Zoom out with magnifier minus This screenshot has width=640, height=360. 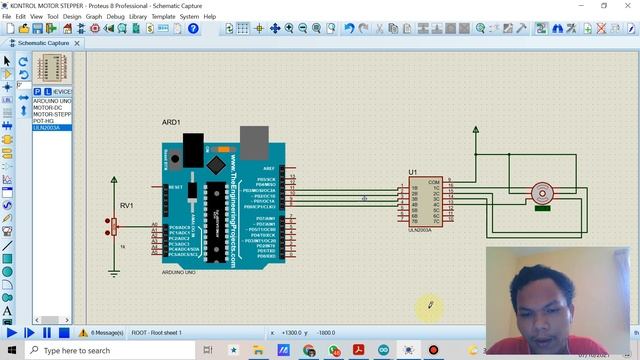pyautogui.click(x=303, y=29)
